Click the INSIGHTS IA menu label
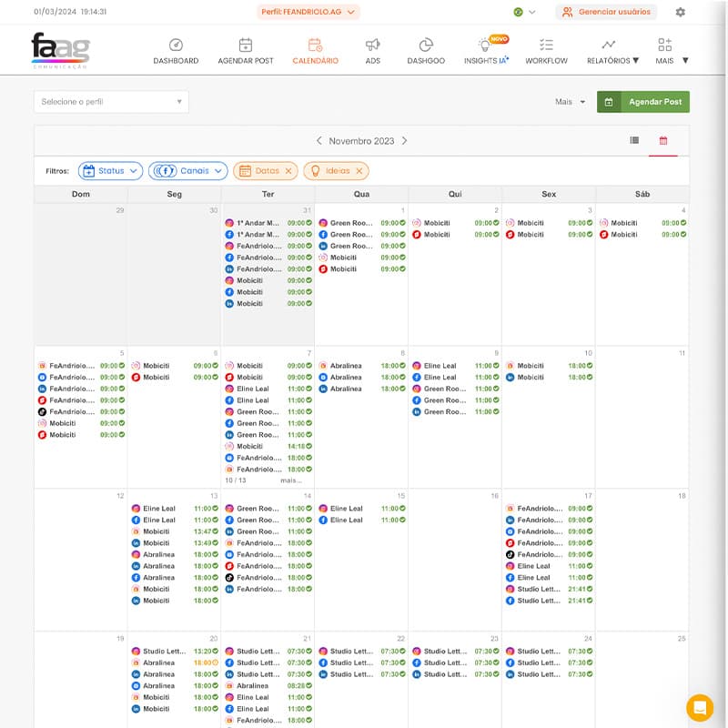 pyautogui.click(x=486, y=61)
